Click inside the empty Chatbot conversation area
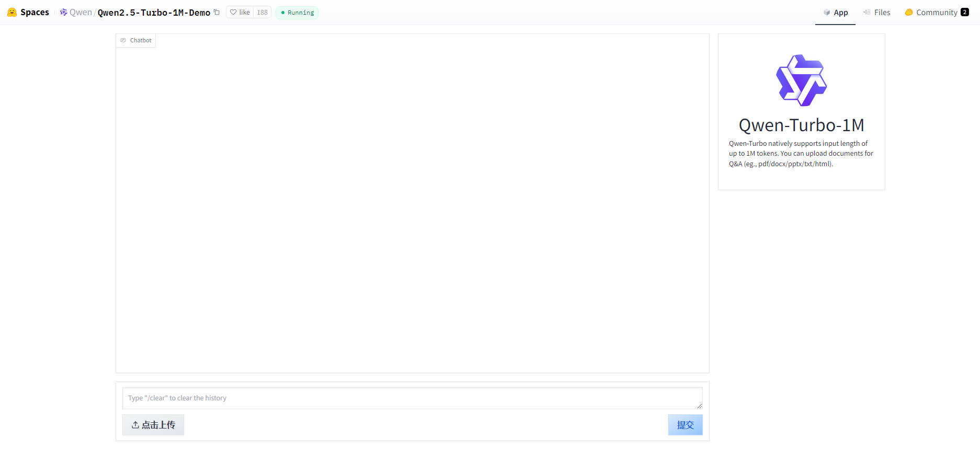Screen dimensions: 980x463 pos(412,209)
